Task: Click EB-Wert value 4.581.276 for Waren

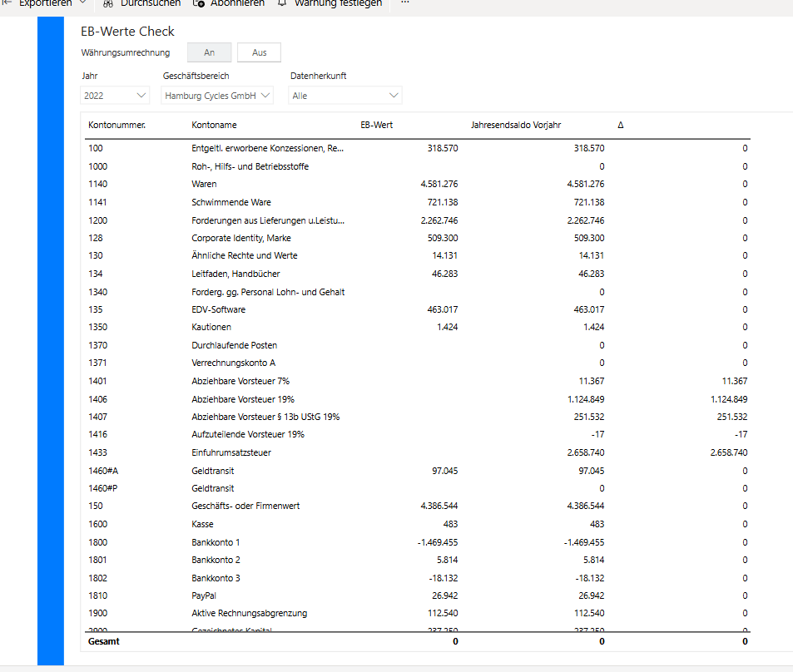Action: 439,184
